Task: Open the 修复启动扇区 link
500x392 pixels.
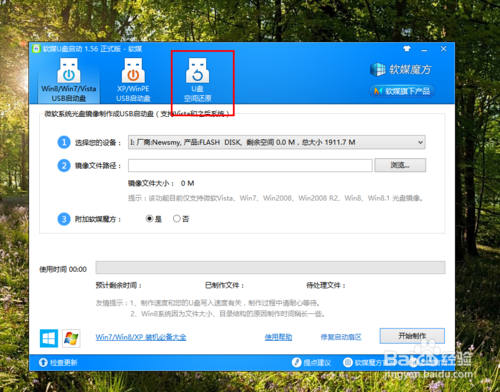Action: coord(341,337)
